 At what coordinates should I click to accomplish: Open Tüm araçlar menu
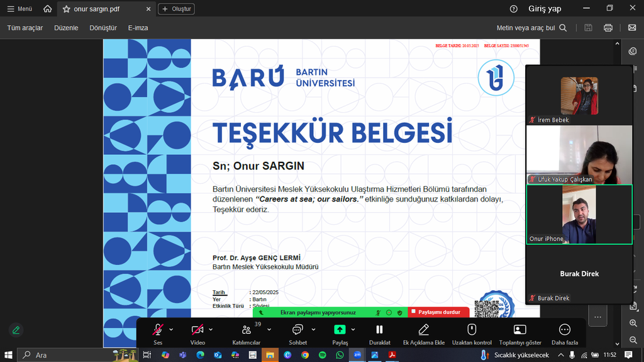[25, 28]
